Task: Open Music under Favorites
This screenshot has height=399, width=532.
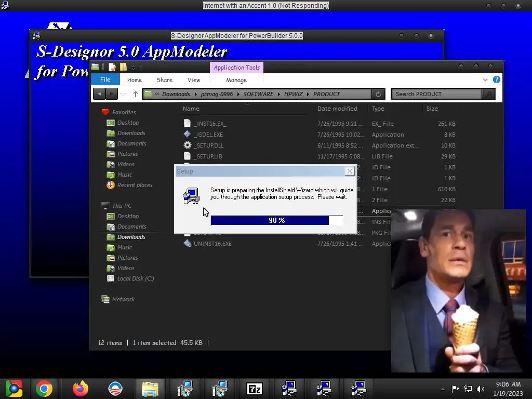Action: click(125, 175)
